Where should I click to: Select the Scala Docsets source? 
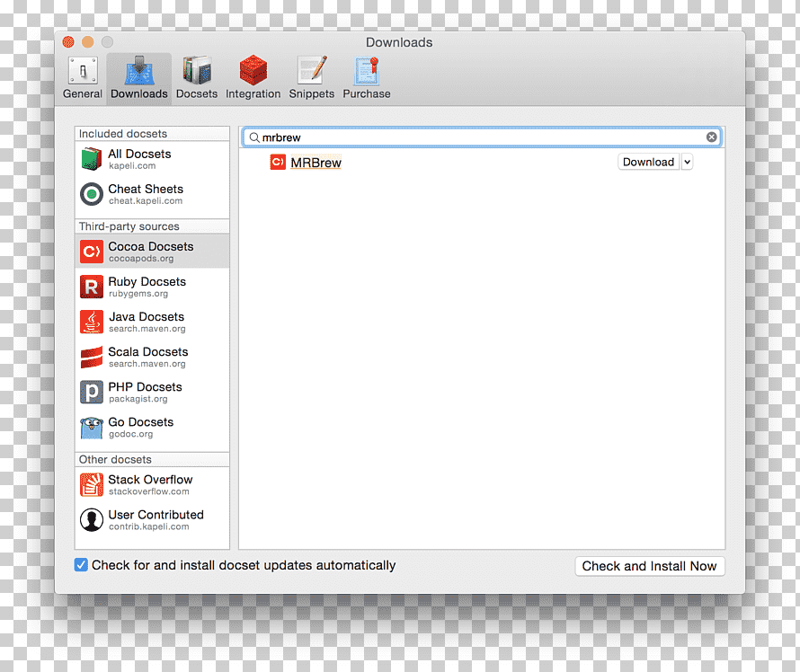pos(152,357)
